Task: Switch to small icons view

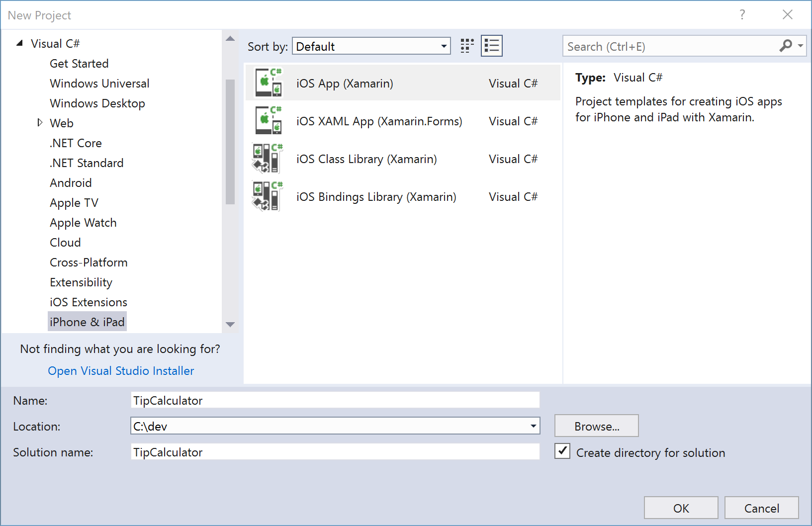Action: [x=467, y=46]
